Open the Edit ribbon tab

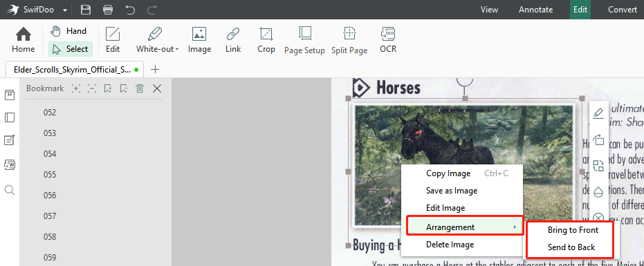click(x=580, y=10)
